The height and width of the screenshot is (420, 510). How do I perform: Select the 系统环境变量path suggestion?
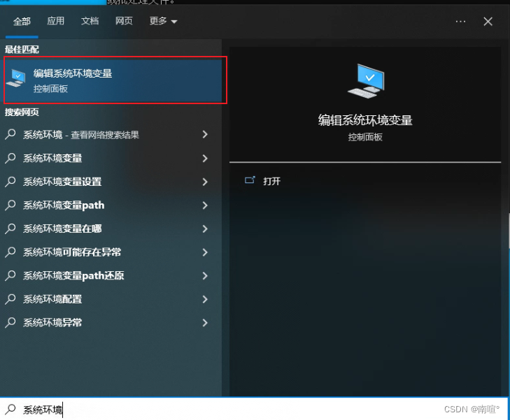click(111, 205)
